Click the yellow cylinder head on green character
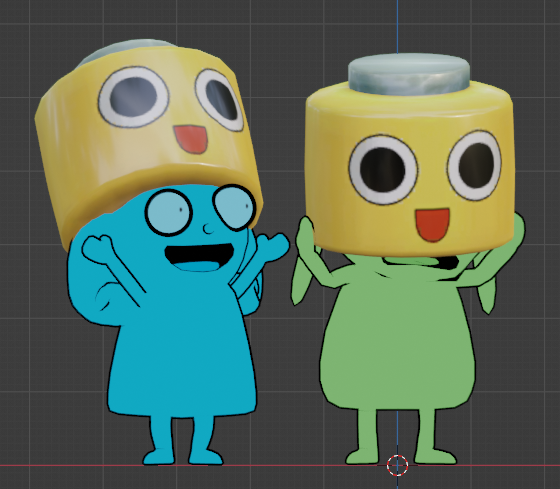 pos(409,168)
